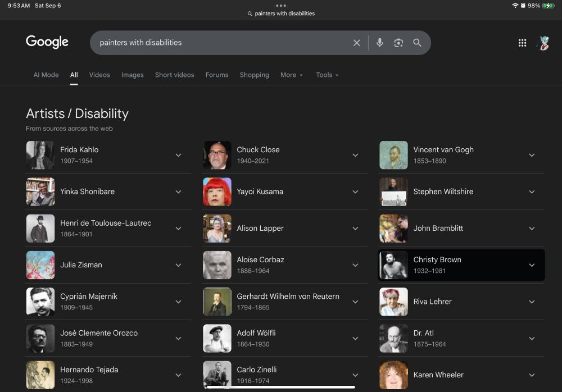The height and width of the screenshot is (392, 562).
Task: Expand the Yinka Shonibare chevron
Action: tap(178, 192)
